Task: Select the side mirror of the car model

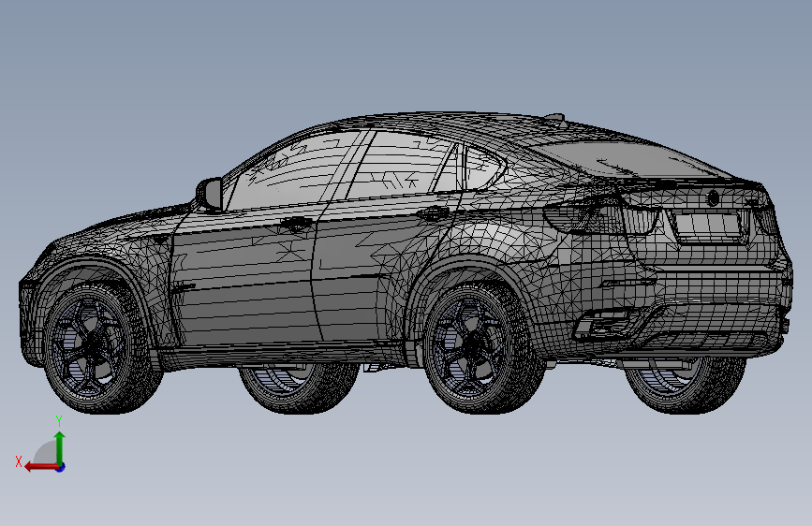Action: [209, 194]
